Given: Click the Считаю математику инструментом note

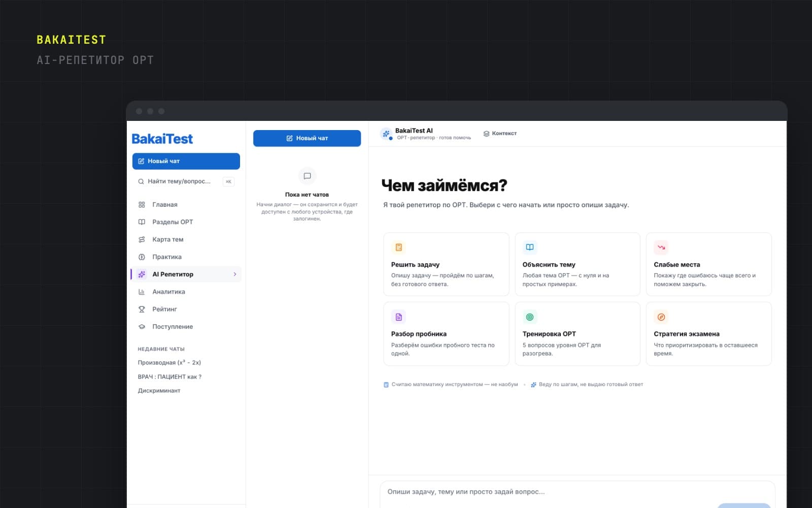Looking at the screenshot, I should click(x=451, y=385).
